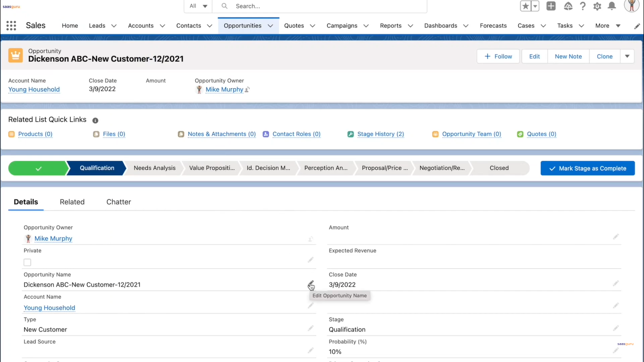The height and width of the screenshot is (362, 644).
Task: Open more actions dropdown beside Clone
Action: point(627,56)
